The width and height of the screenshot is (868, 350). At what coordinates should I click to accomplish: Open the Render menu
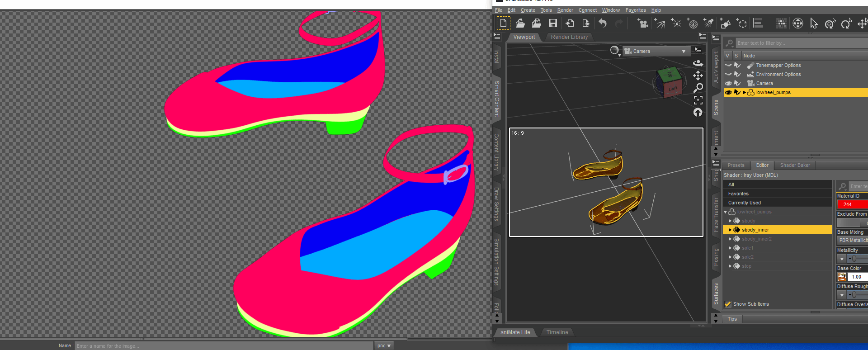point(565,10)
